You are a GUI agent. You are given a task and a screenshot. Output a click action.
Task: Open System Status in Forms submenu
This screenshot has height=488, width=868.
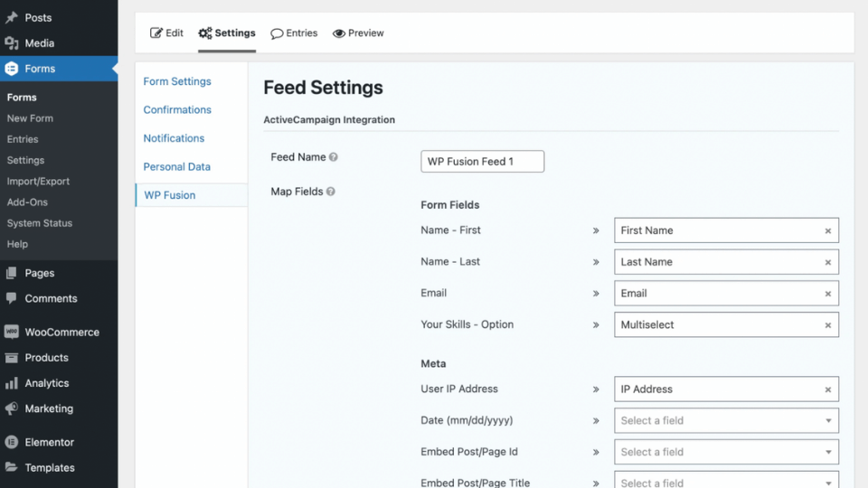[x=39, y=223]
